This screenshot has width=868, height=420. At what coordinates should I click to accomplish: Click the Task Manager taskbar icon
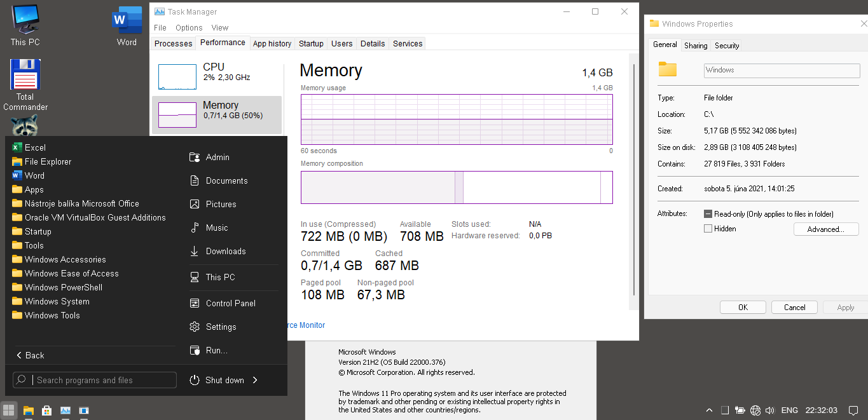coord(65,410)
